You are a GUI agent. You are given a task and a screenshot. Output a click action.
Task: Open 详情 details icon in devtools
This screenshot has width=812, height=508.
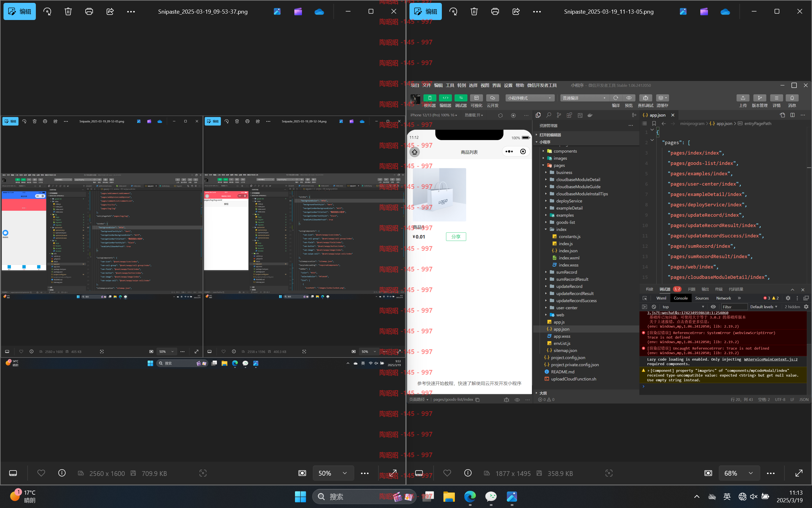776,98
